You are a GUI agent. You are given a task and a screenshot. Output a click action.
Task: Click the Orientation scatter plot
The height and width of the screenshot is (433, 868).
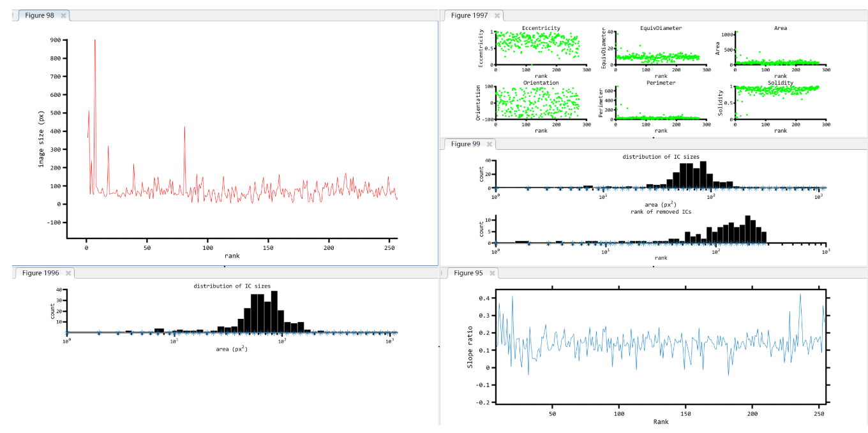pyautogui.click(x=541, y=103)
